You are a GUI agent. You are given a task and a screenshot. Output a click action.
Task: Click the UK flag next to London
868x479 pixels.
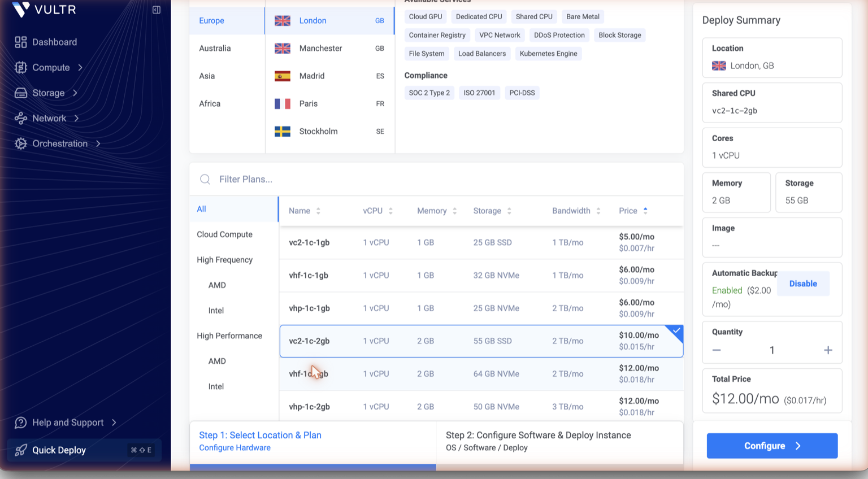point(283,21)
